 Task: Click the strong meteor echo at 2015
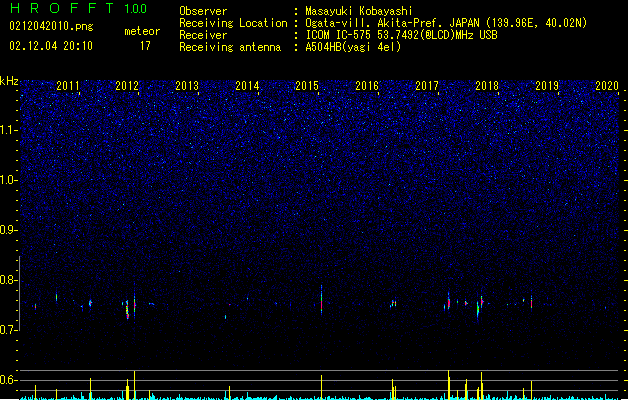[x=321, y=301]
